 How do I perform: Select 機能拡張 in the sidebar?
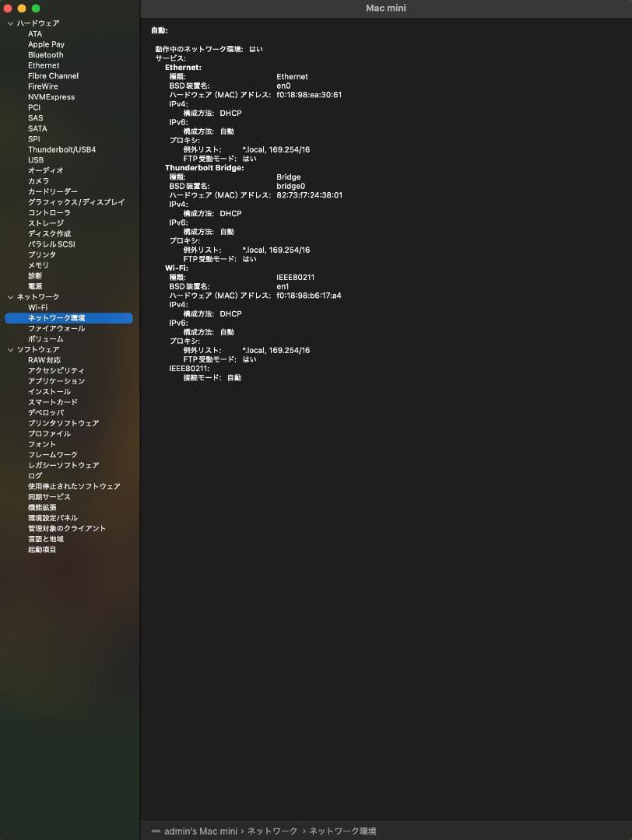click(x=42, y=507)
